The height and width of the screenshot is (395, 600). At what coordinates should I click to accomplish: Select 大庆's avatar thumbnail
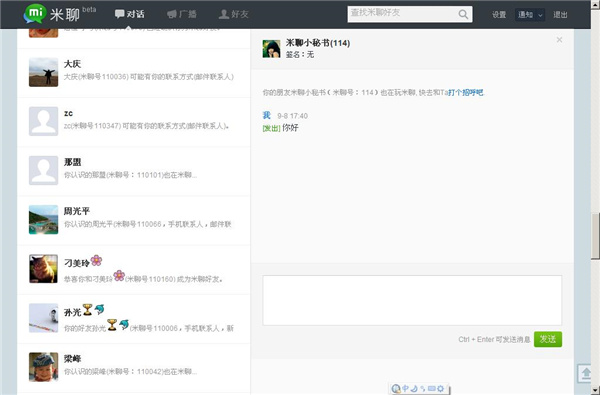click(x=44, y=72)
